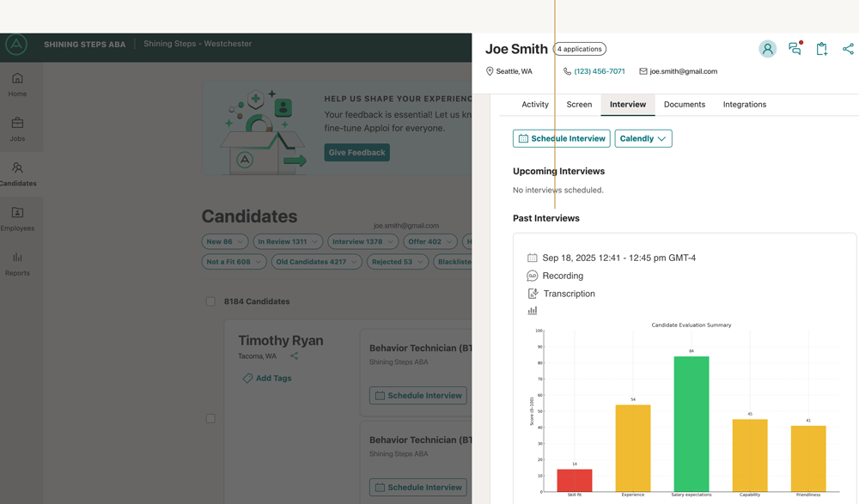Click the clipboard add-note icon
This screenshot has width=859, height=504.
[x=821, y=49]
